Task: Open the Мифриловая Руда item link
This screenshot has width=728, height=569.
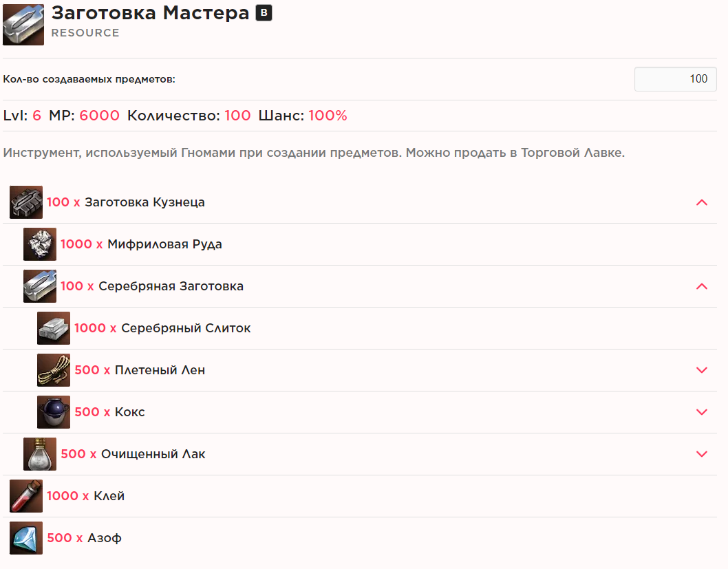Action: [x=164, y=244]
